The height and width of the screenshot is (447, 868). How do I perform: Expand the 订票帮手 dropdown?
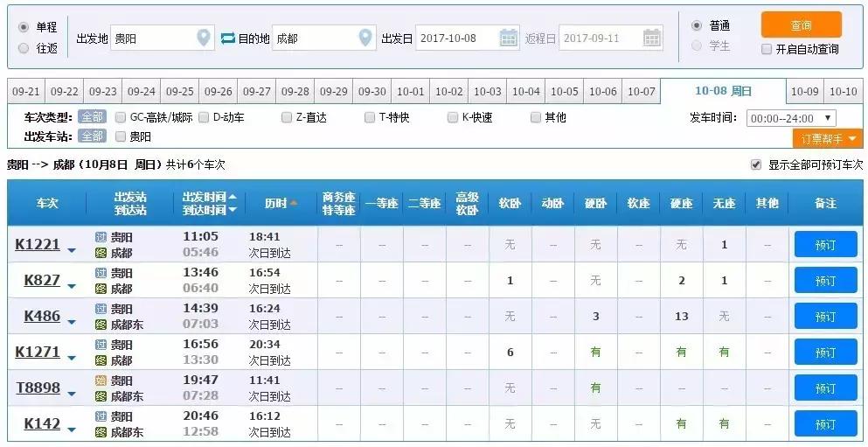[x=828, y=138]
